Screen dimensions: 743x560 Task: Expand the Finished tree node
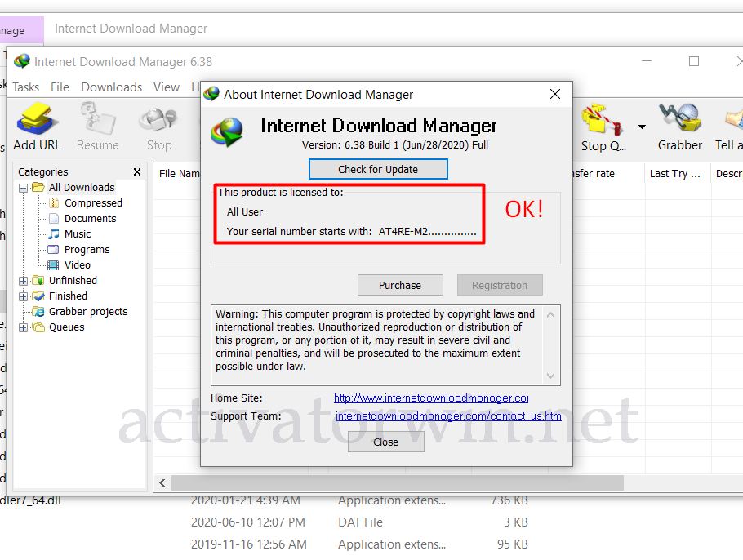(x=23, y=296)
